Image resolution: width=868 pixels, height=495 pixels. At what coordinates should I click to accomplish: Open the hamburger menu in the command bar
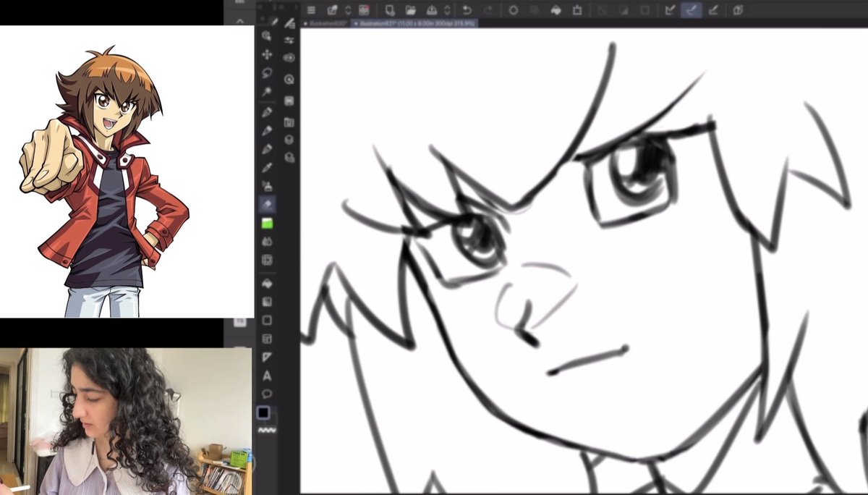pyautogui.click(x=311, y=10)
